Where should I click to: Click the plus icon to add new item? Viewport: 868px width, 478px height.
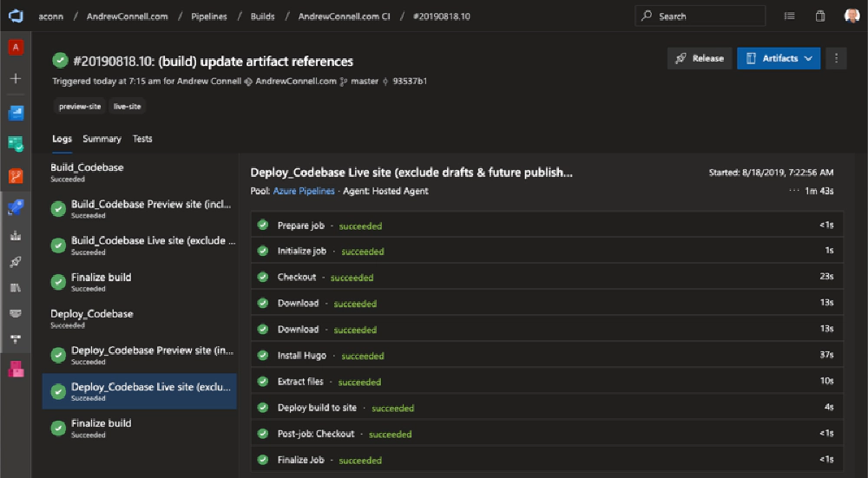(16, 79)
